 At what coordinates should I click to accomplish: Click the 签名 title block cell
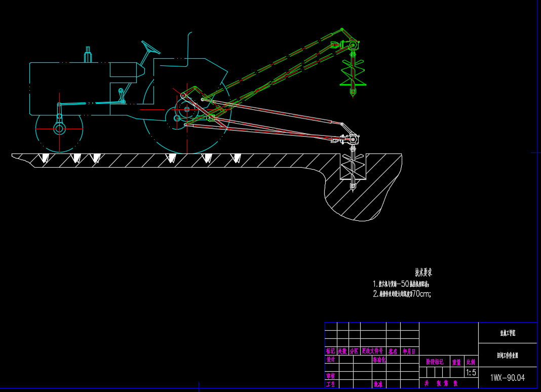(393, 351)
